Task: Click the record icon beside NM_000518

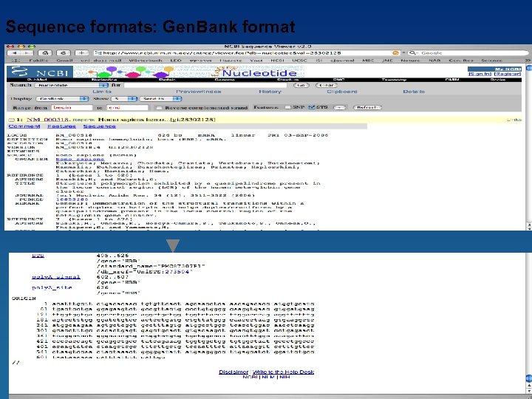Action: tap(12, 120)
